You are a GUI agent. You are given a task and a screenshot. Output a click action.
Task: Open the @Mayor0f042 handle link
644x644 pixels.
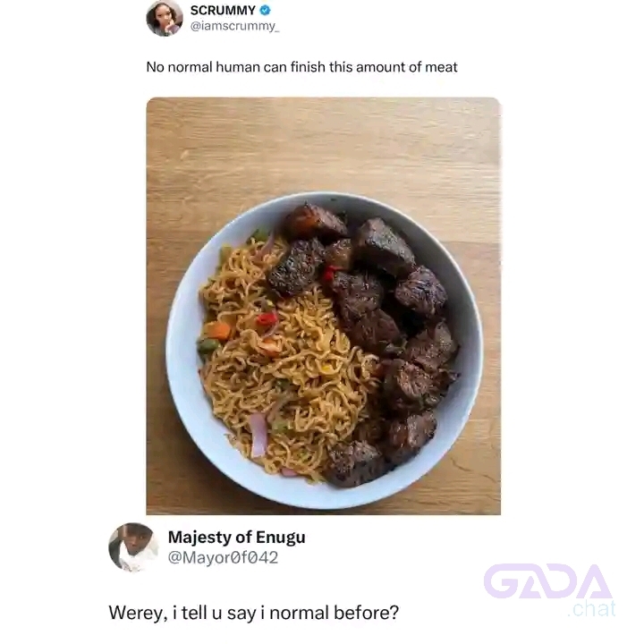(x=223, y=557)
